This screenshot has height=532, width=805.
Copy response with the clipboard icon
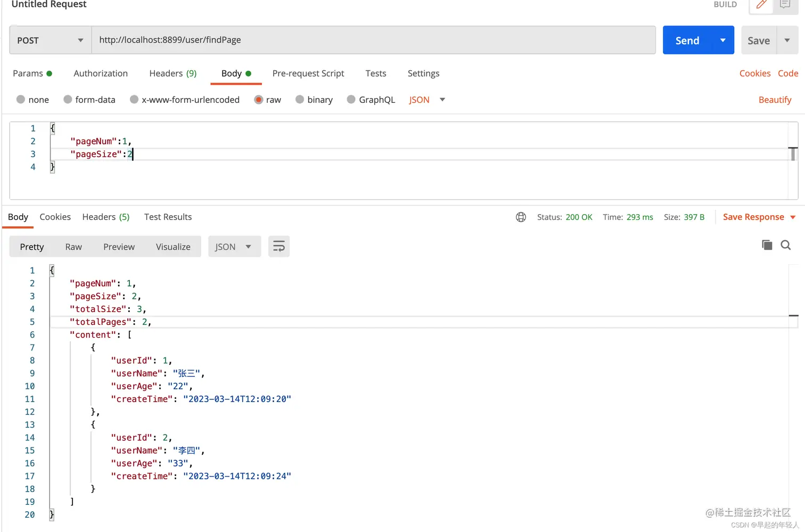point(767,245)
